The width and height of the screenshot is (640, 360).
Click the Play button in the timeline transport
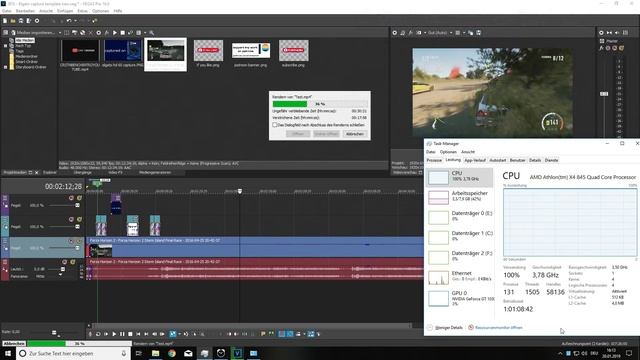click(114, 334)
